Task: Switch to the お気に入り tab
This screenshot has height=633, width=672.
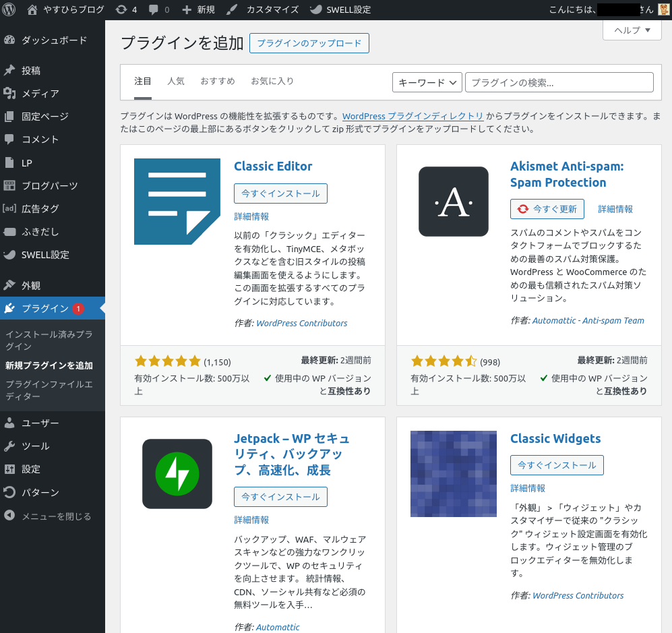Action: (x=272, y=81)
